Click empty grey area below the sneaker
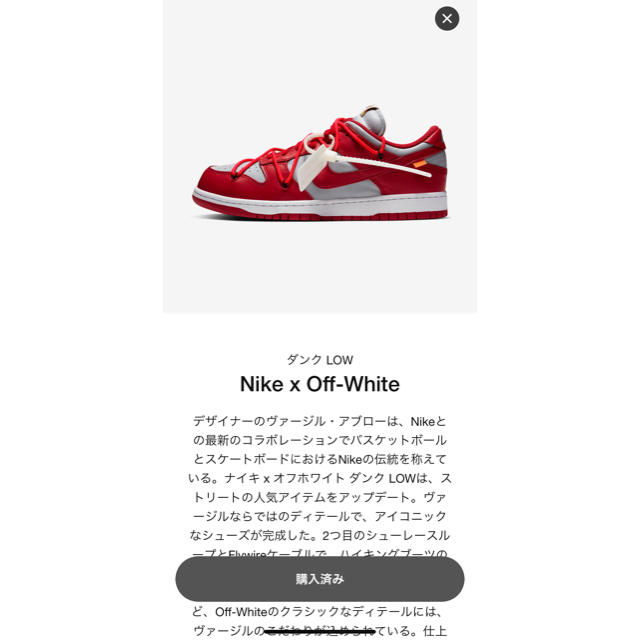This screenshot has height=640, width=640. click(x=320, y=269)
